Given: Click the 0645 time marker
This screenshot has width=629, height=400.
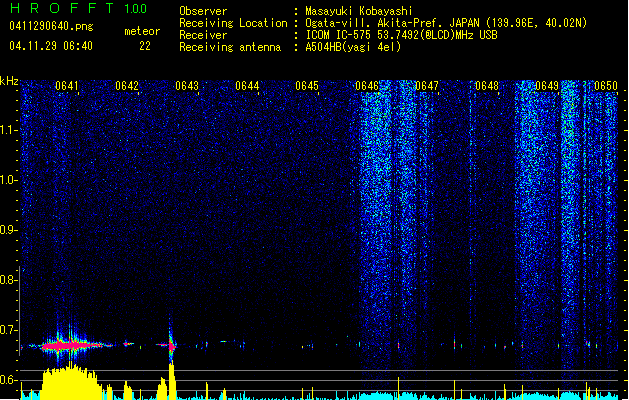Looking at the screenshot, I should click(307, 86).
